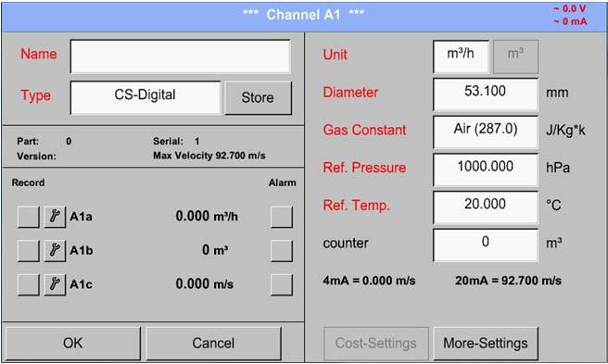The image size is (608, 364).
Task: Click Max Velocity 92.700 m/s text
Action: coord(209,156)
